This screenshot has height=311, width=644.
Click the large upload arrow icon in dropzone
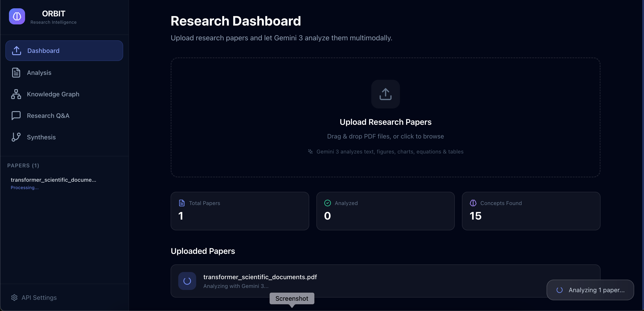386,94
